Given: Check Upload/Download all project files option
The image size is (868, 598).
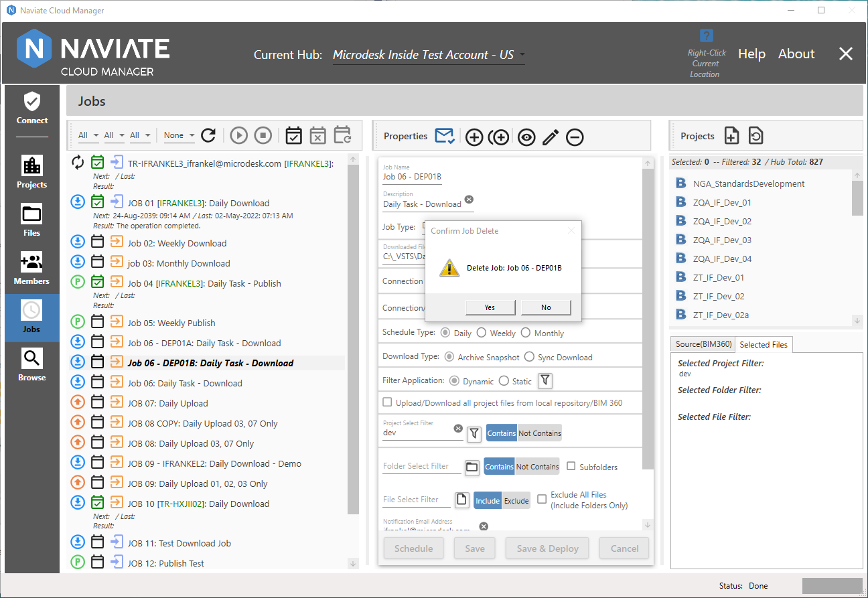Looking at the screenshot, I should [x=387, y=402].
